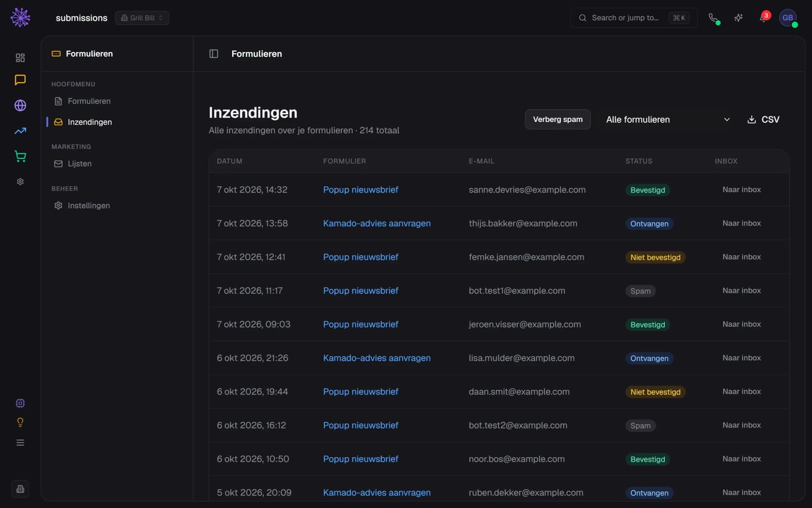Click the Niet bevestigd badge for daan.smit
The image size is (812, 508).
(x=655, y=392)
